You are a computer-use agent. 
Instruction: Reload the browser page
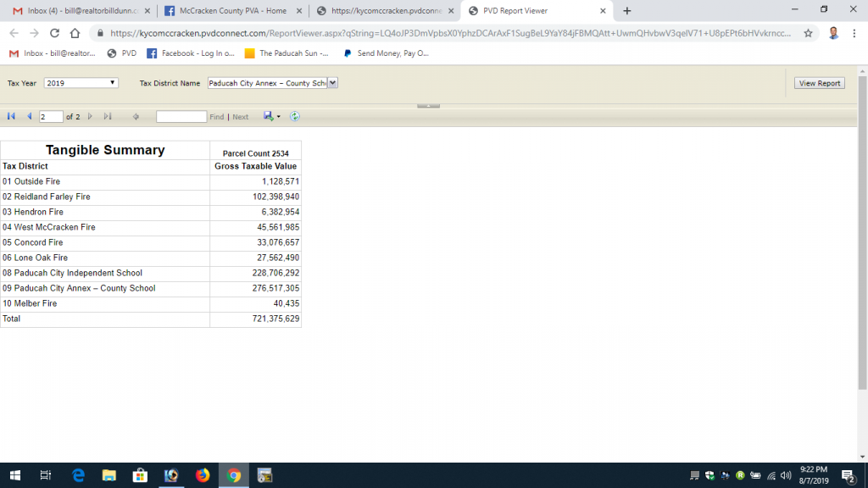[x=54, y=33]
